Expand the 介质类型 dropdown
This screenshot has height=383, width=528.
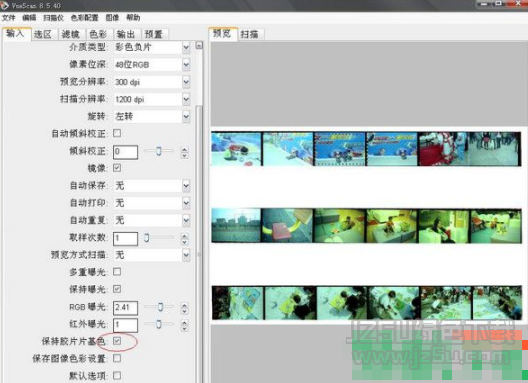(186, 47)
